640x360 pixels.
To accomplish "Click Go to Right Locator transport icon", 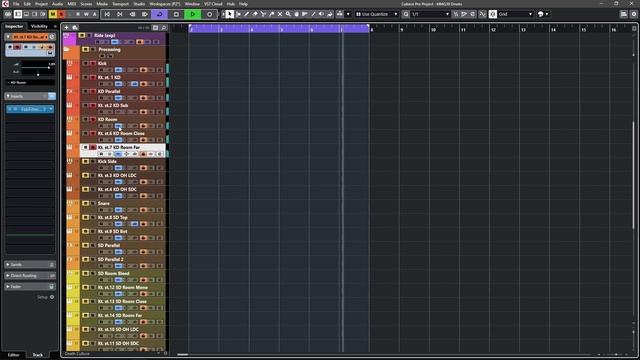I will point(120,14).
